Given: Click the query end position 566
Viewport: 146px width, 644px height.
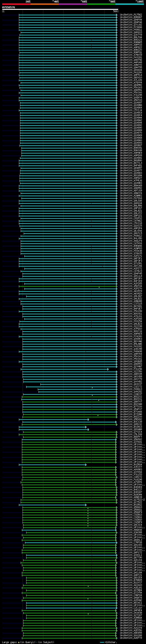Looking at the screenshot, I should click(x=115, y=11).
